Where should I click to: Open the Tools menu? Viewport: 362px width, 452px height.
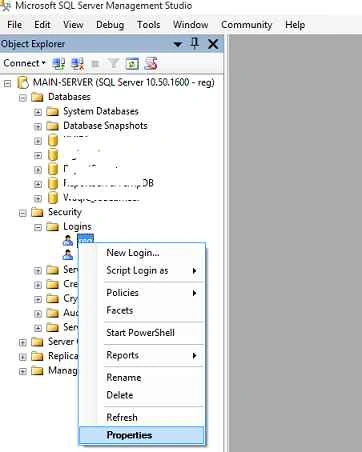coord(149,25)
